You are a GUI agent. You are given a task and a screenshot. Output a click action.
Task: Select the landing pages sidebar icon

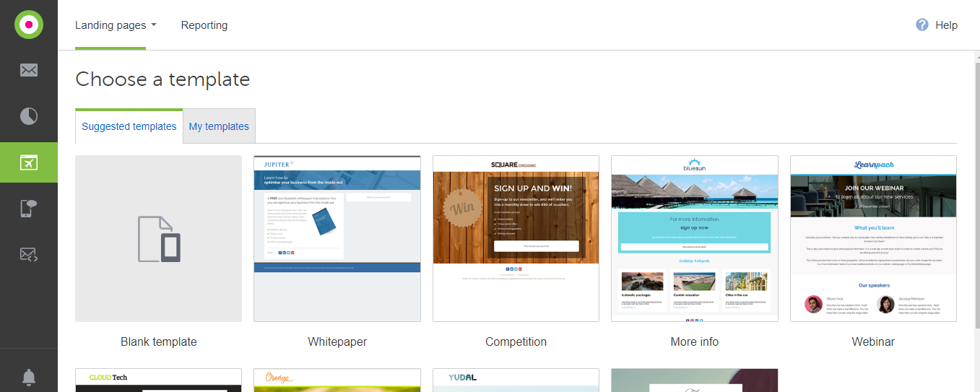[x=29, y=162]
